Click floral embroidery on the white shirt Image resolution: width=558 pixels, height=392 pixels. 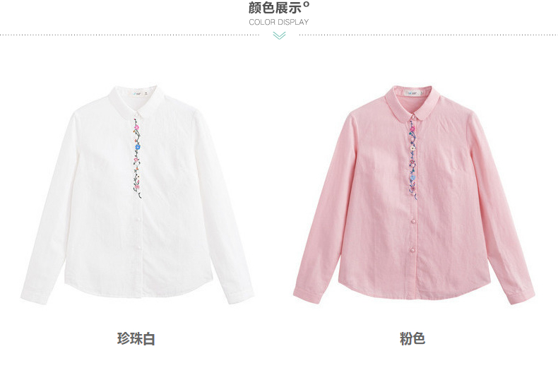(137, 158)
